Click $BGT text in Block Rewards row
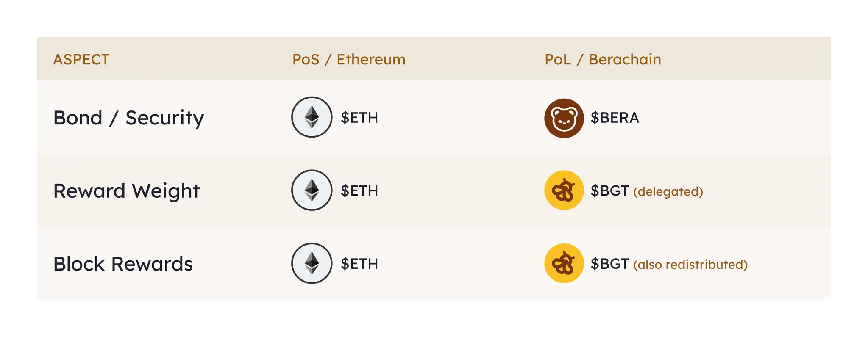 (610, 264)
